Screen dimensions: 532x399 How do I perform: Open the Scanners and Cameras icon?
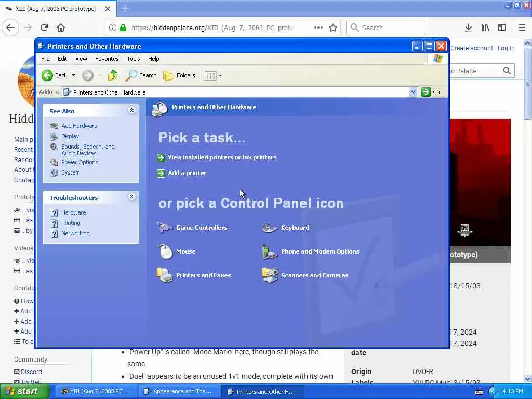(x=270, y=275)
